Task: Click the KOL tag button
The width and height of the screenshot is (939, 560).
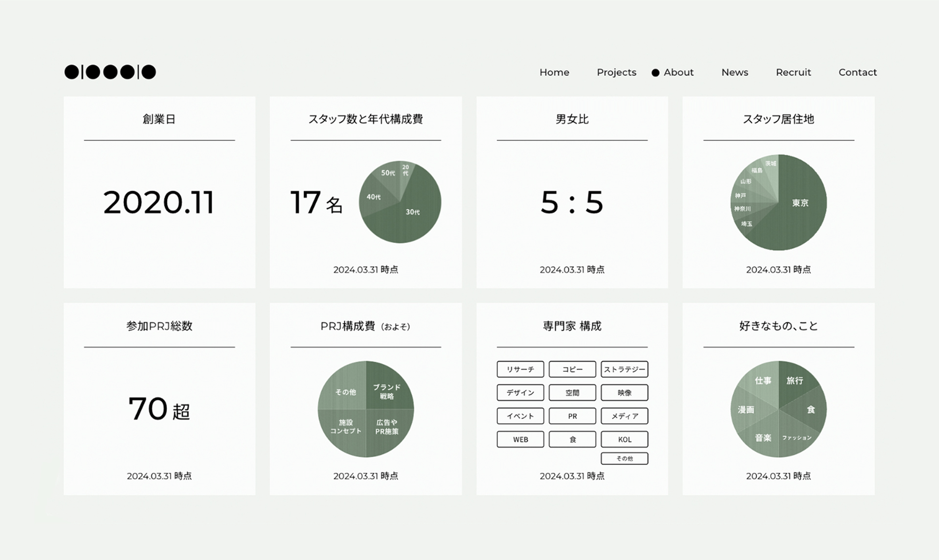Action: point(624,439)
